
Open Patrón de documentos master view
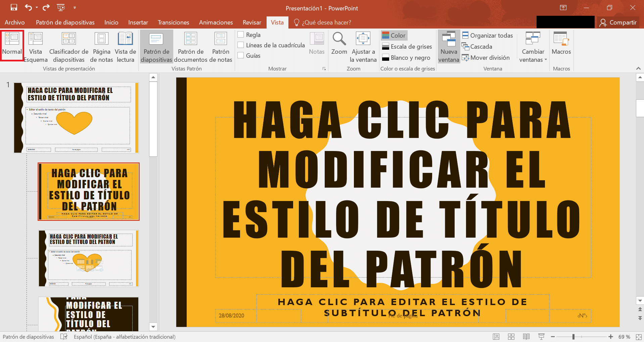click(191, 47)
